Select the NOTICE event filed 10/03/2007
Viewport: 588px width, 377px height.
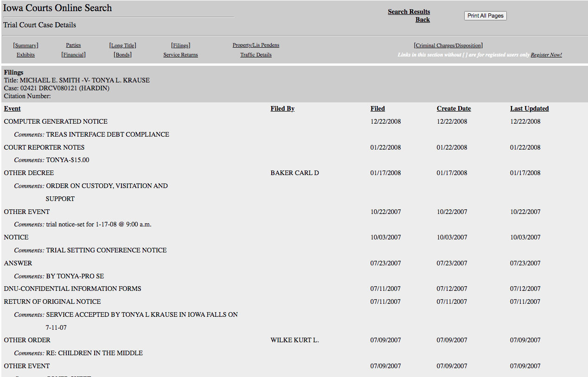[x=16, y=237]
